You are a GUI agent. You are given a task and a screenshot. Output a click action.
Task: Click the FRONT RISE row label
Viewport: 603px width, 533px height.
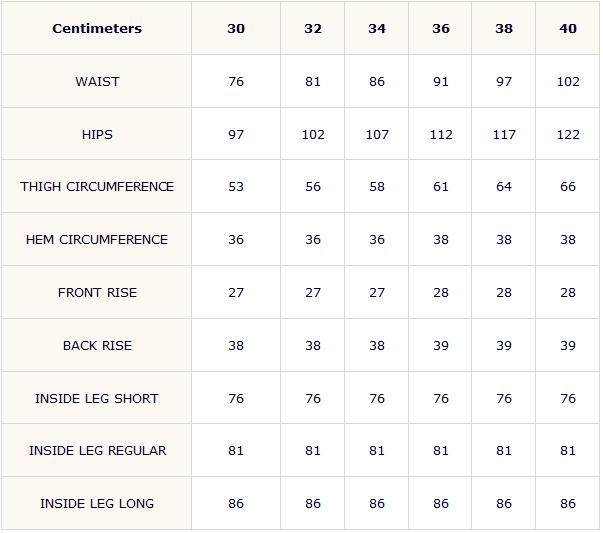(x=97, y=293)
